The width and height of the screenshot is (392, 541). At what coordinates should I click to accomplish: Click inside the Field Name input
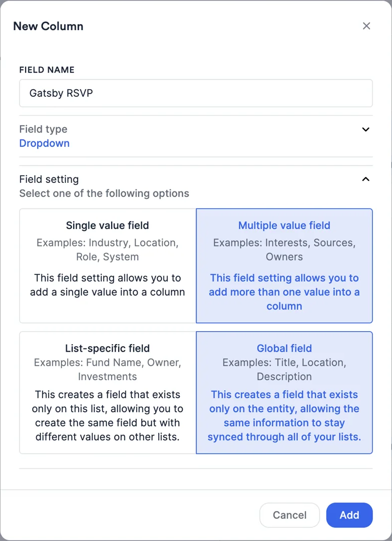(195, 93)
